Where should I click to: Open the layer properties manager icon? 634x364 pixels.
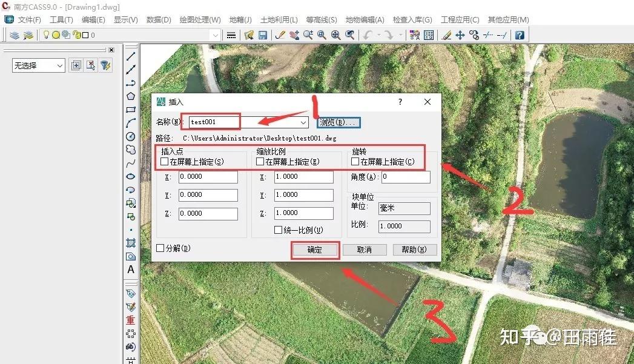click(x=15, y=35)
